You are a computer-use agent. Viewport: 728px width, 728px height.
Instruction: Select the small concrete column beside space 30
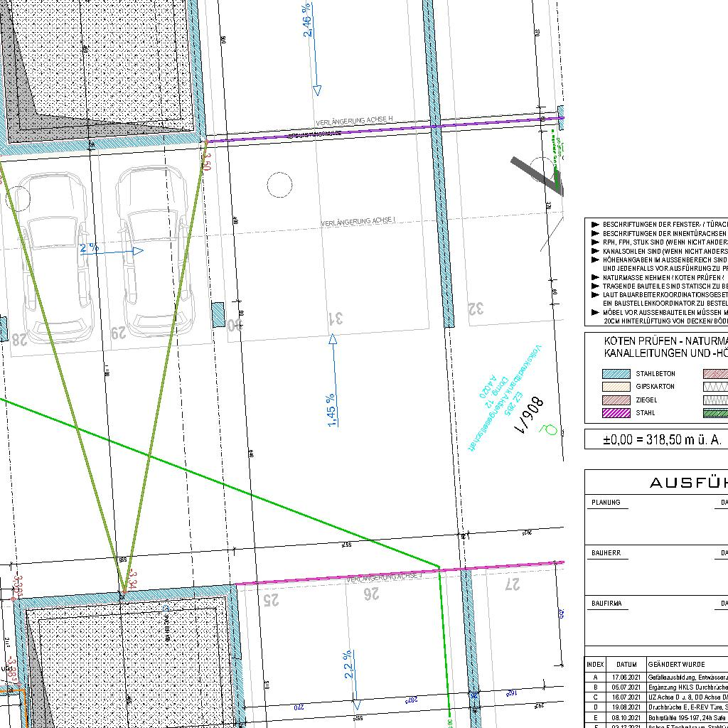pyautogui.click(x=218, y=314)
